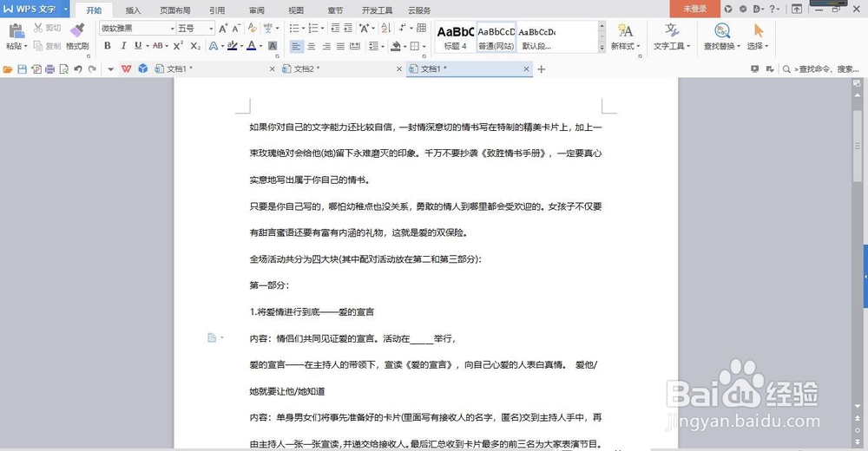Activate the Format Painter brush
Screen dimensions: 868x451
(77, 30)
